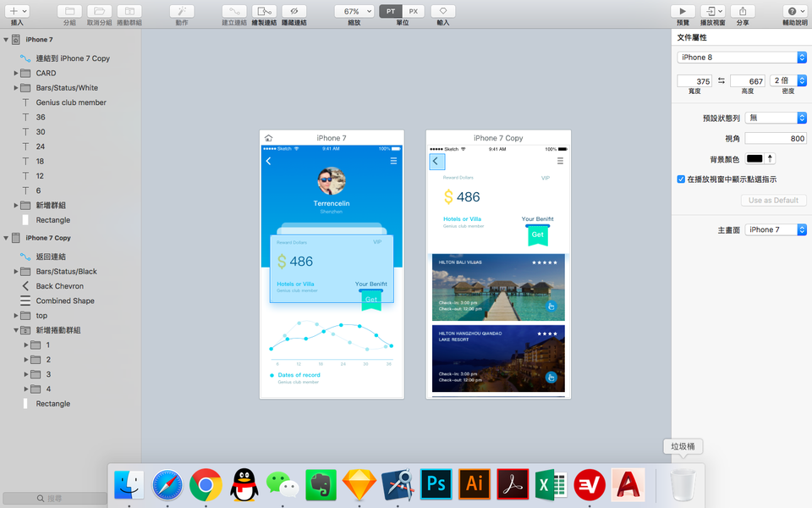Open Evernote from the dock
Image resolution: width=812 pixels, height=508 pixels.
pos(321,485)
